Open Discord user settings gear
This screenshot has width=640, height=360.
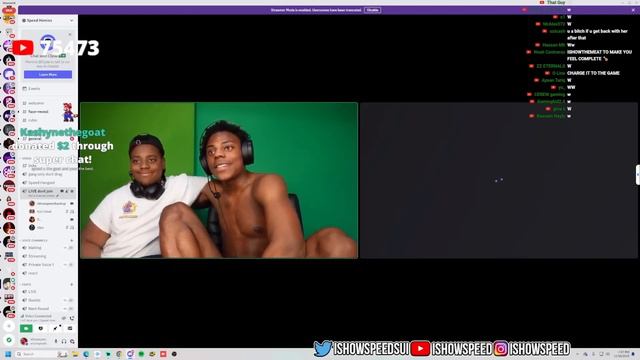(72, 341)
